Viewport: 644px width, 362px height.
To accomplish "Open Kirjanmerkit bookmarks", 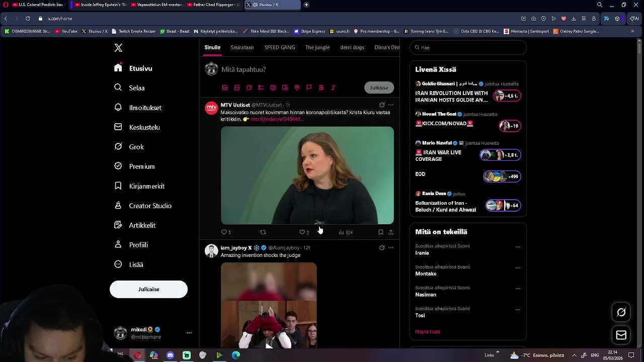I will pos(139,186).
